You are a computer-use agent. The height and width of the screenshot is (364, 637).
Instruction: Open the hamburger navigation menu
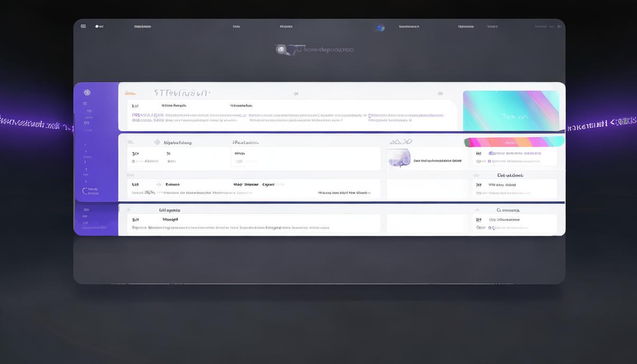[x=83, y=26]
